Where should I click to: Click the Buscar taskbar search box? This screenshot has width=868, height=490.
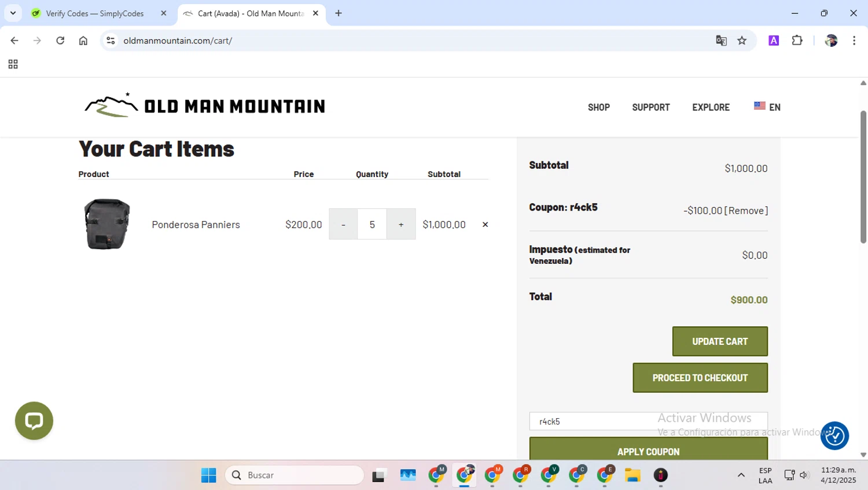pos(295,475)
